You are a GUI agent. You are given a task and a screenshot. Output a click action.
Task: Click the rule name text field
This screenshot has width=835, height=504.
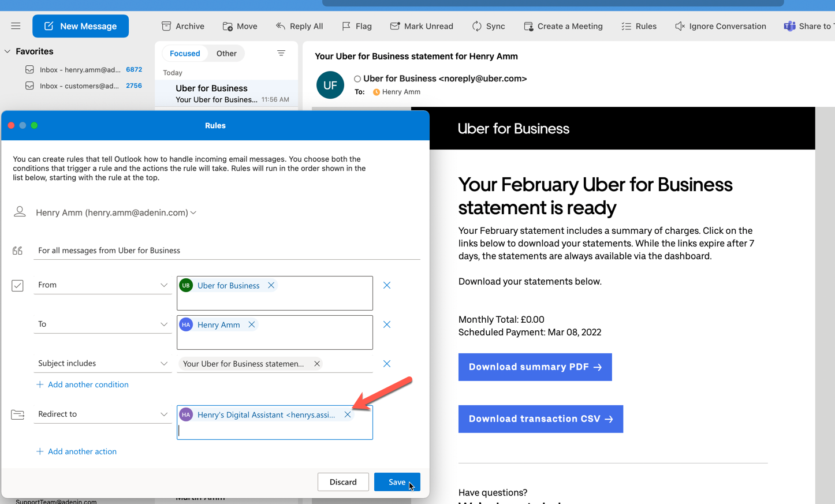227,251
